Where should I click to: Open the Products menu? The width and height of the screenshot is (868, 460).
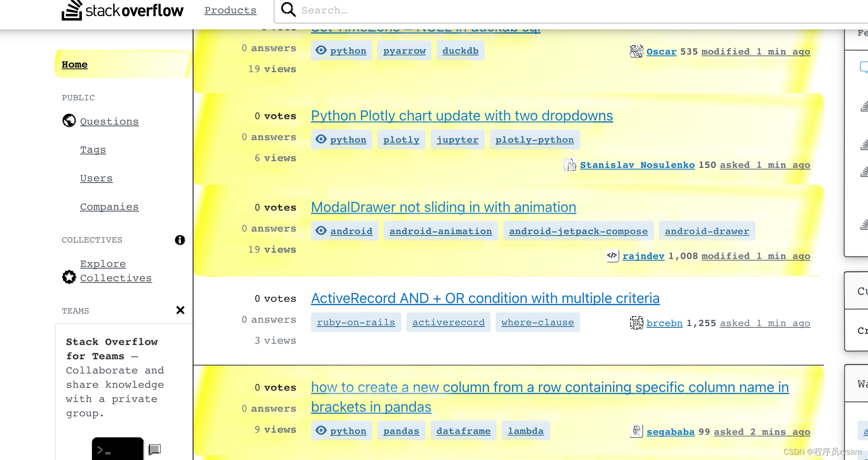(x=230, y=10)
